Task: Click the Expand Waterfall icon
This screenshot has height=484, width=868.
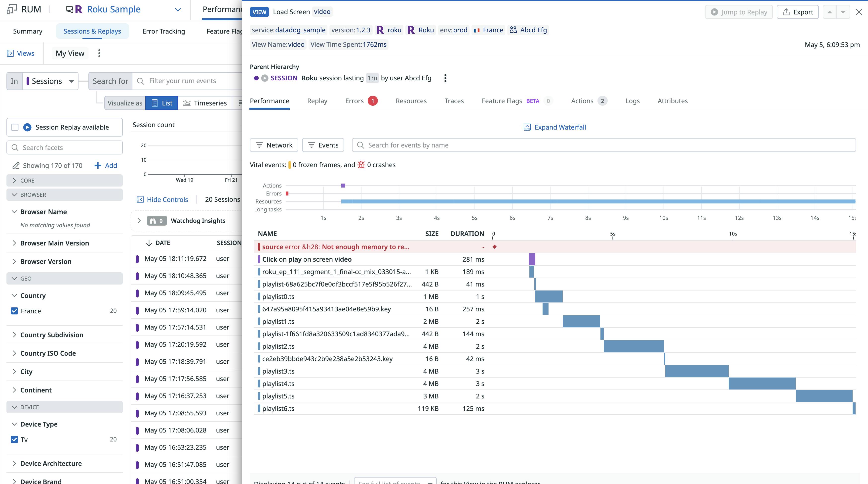Action: point(526,127)
